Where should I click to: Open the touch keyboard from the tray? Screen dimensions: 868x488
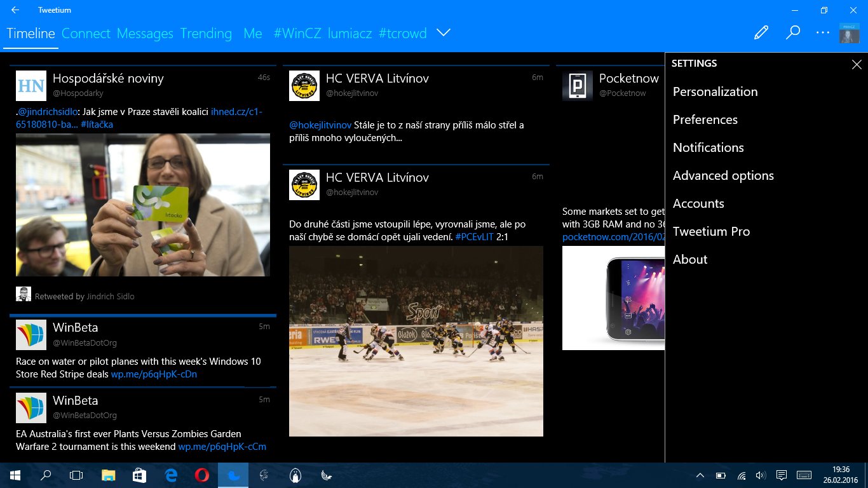[804, 475]
